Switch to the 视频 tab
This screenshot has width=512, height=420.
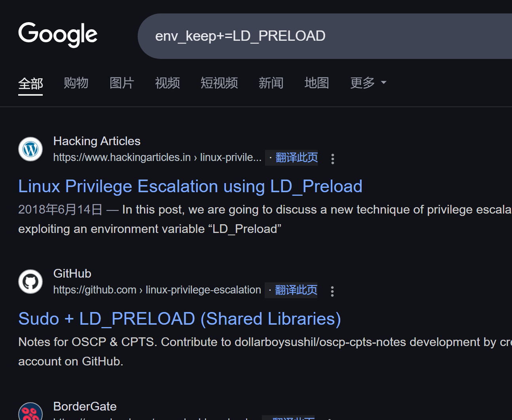[x=167, y=83]
